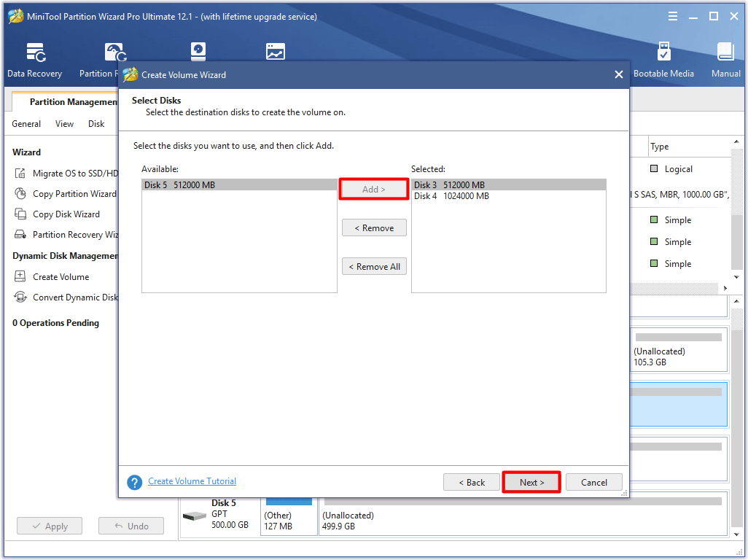The image size is (748, 560).
Task: Open the Bootable Media builder
Action: point(663,59)
